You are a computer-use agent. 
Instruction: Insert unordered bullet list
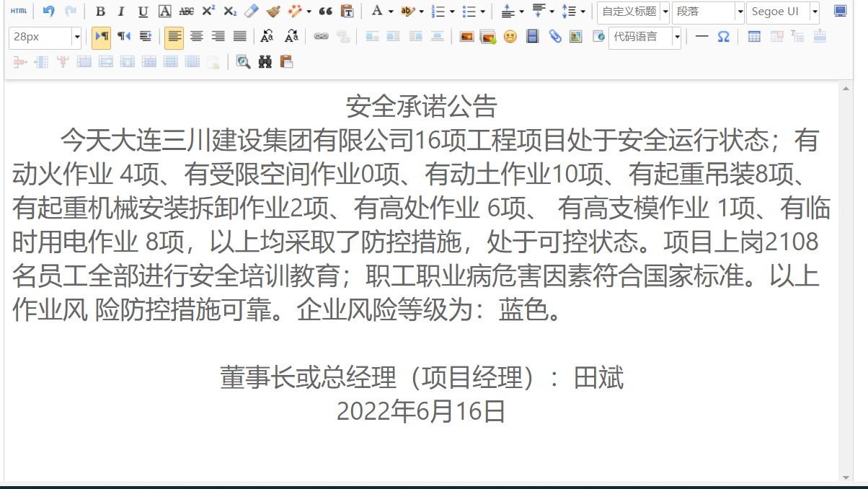tap(469, 12)
